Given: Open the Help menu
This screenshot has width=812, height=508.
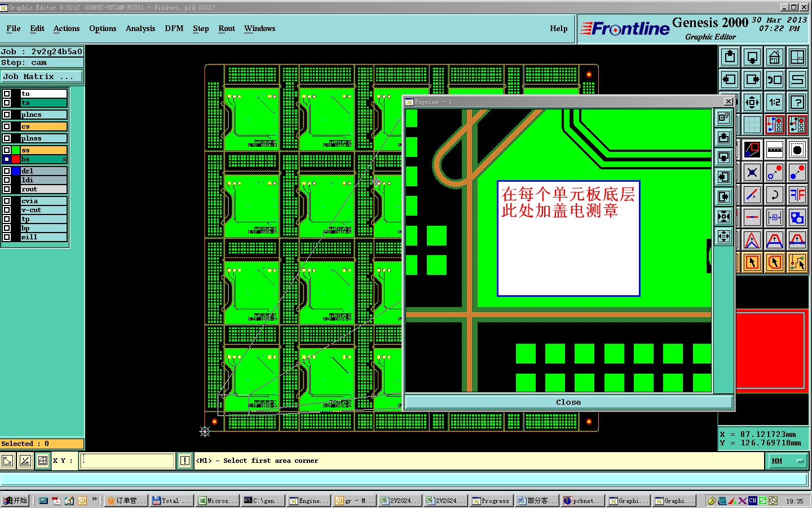Looking at the screenshot, I should pos(559,29).
